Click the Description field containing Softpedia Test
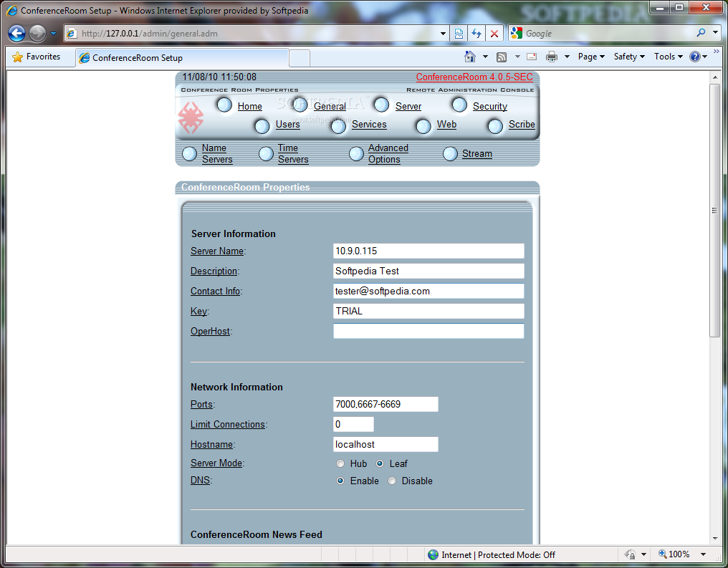Viewport: 728px width, 568px height. (x=428, y=271)
